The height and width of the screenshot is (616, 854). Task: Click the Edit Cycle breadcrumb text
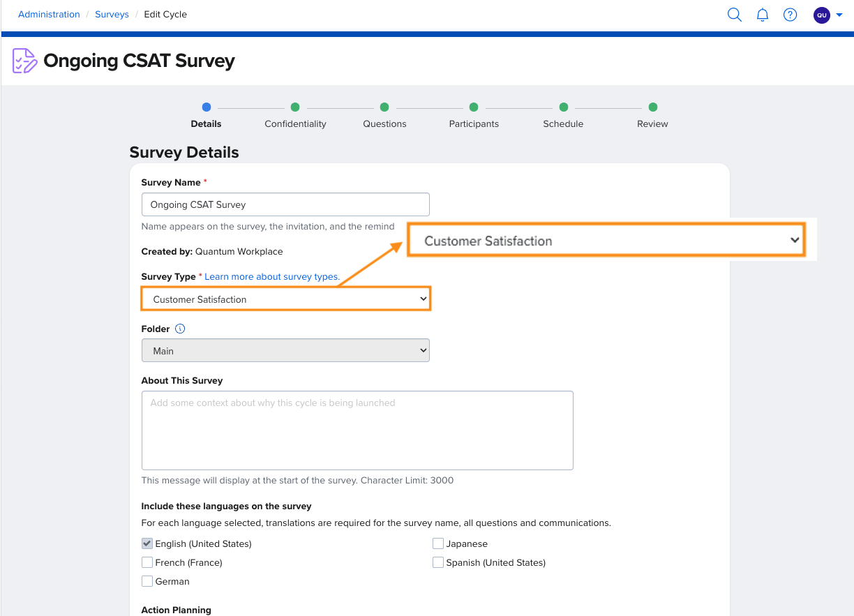pos(165,14)
